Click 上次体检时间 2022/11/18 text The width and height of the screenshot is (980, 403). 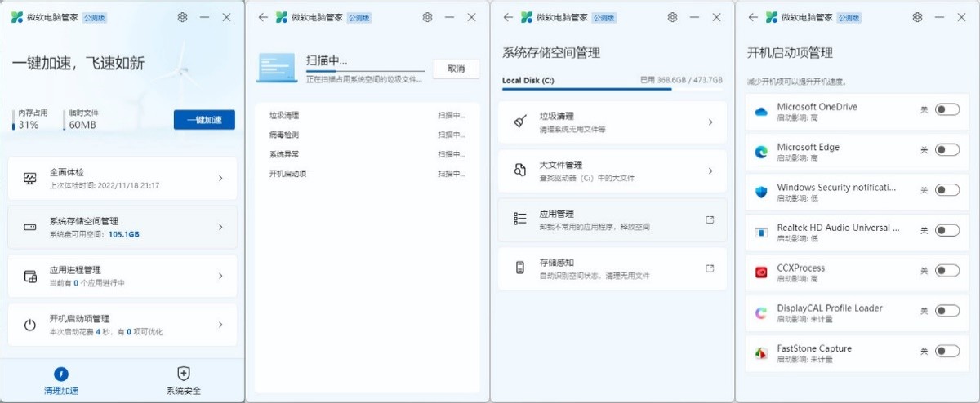tap(105, 185)
